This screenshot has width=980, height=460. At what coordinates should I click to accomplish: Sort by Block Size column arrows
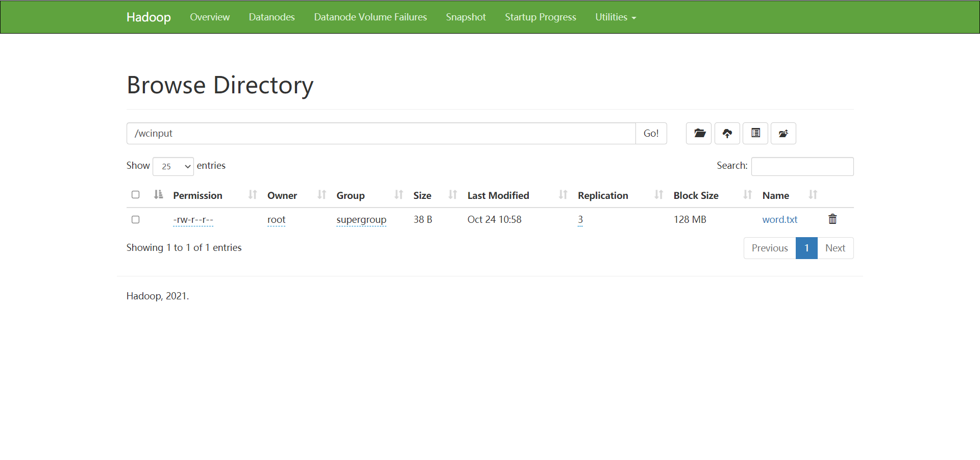748,194
